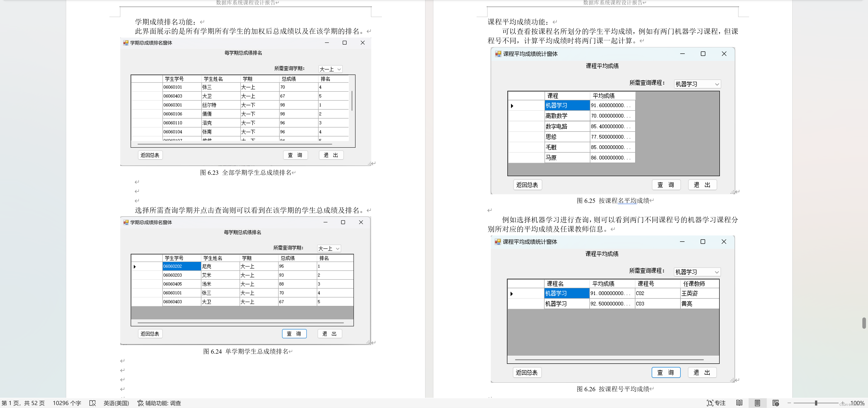Switch to Read Mode view icon

[x=739, y=403]
